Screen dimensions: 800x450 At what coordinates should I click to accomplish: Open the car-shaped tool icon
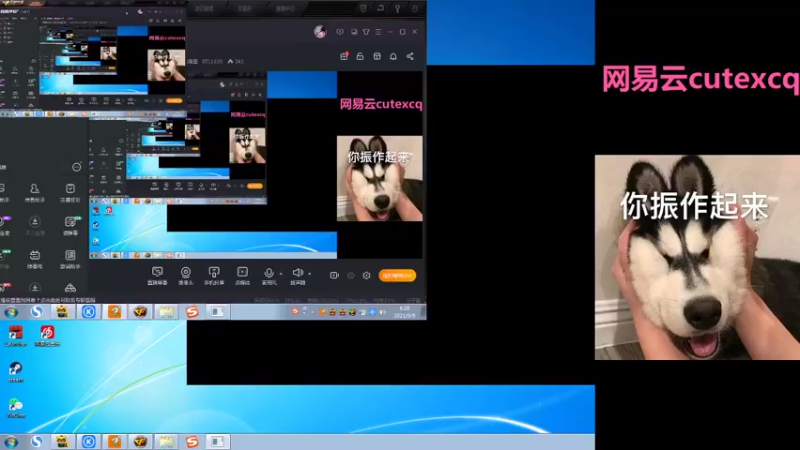[70, 288]
